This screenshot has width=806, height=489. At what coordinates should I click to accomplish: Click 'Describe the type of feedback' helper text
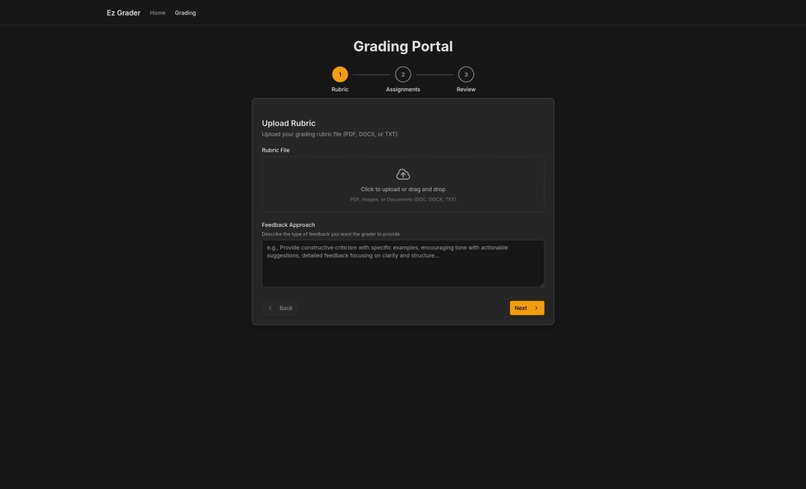(x=331, y=234)
